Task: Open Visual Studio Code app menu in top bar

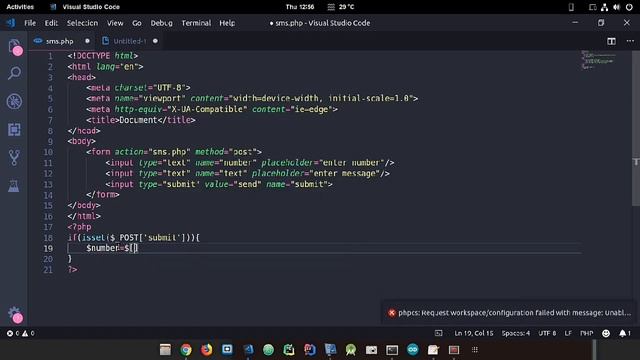Action: point(85,7)
